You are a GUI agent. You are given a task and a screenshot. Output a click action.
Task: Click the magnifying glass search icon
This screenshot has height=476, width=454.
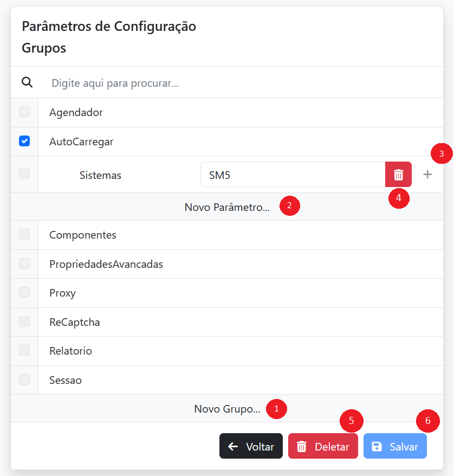(x=27, y=82)
